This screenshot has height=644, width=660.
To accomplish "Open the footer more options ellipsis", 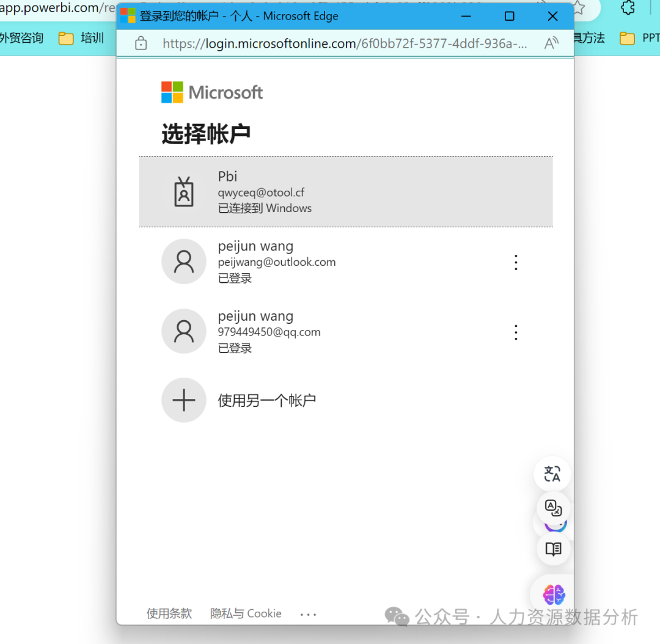I will tap(308, 615).
